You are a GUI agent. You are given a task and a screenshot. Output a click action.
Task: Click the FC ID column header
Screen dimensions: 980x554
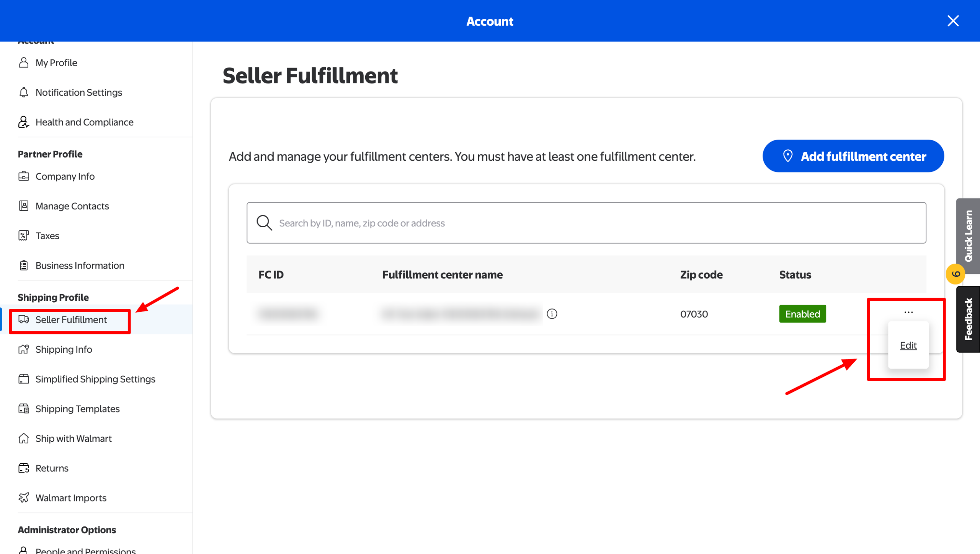pyautogui.click(x=271, y=275)
